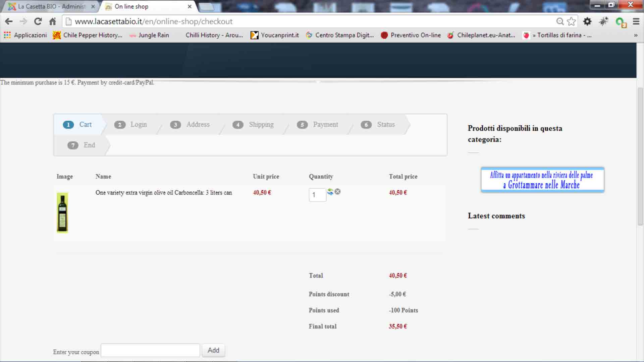Image resolution: width=644 pixels, height=362 pixels.
Task: Reload the page with browser refresh
Action: tap(38, 21)
